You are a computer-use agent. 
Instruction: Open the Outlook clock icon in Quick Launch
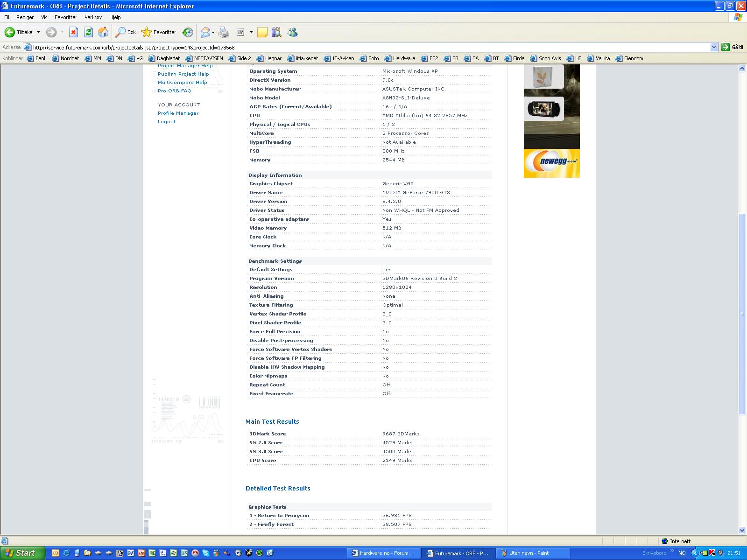tap(55, 553)
